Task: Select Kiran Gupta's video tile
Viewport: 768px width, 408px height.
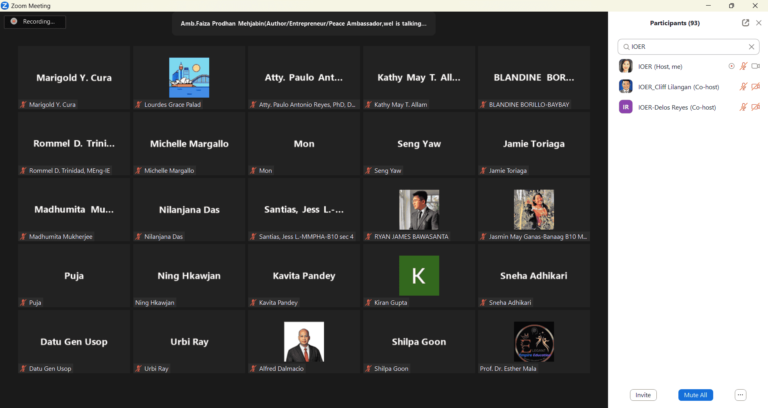Action: tap(418, 276)
